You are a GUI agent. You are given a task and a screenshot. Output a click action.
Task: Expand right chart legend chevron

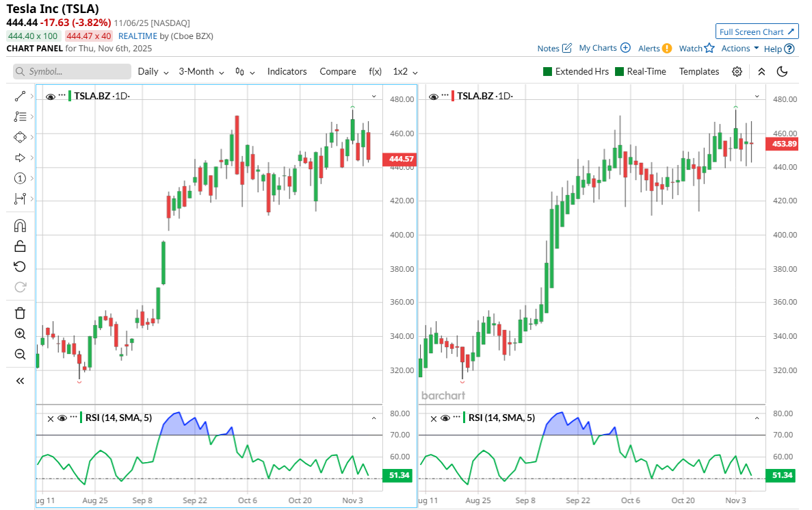coord(757,97)
